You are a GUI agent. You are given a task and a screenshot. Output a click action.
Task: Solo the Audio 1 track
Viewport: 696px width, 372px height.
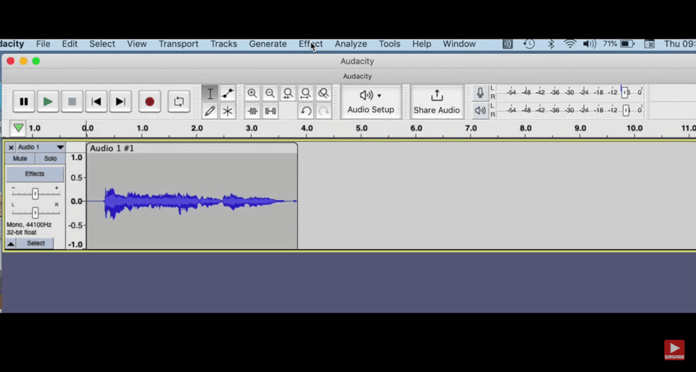pyautogui.click(x=50, y=158)
